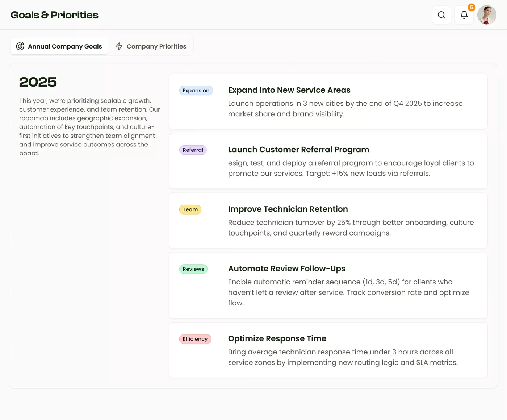Select the Annual Company Goals tab
Screen dimensions: 507x420
pos(65,46)
